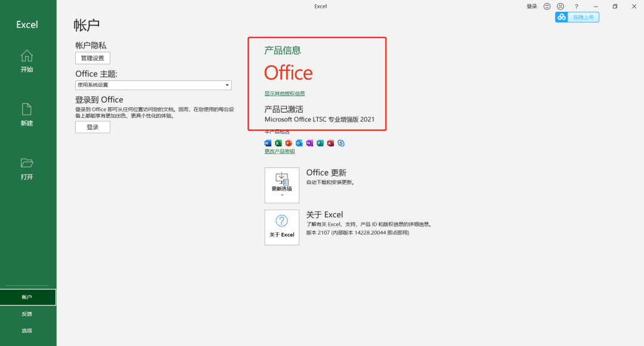Screen dimensions: 644x346
Task: Click the 产品已激活 status text
Action: [x=284, y=110]
